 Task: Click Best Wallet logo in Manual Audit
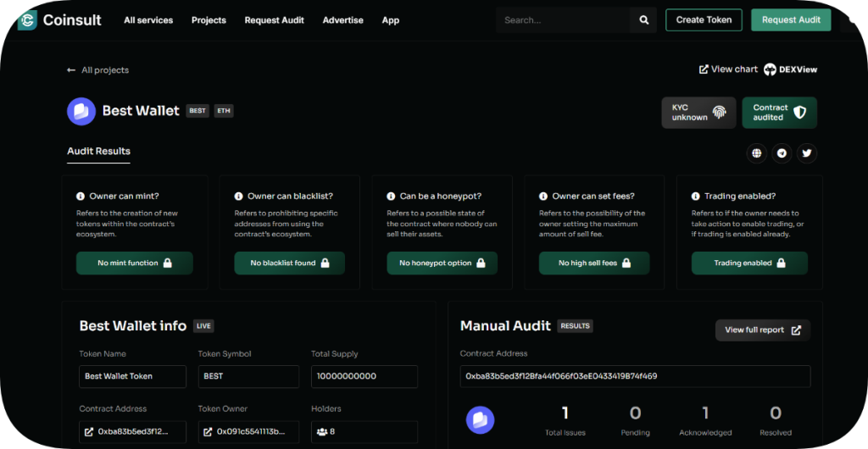tap(480, 420)
